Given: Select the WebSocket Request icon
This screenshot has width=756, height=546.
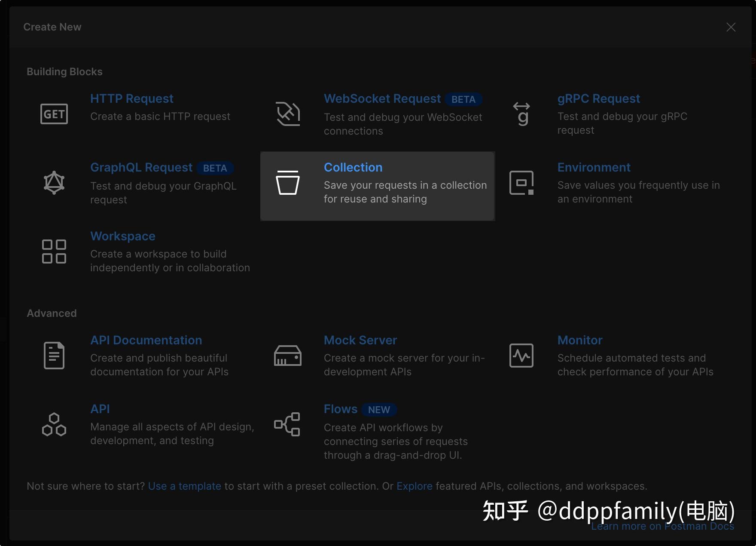Looking at the screenshot, I should point(287,113).
